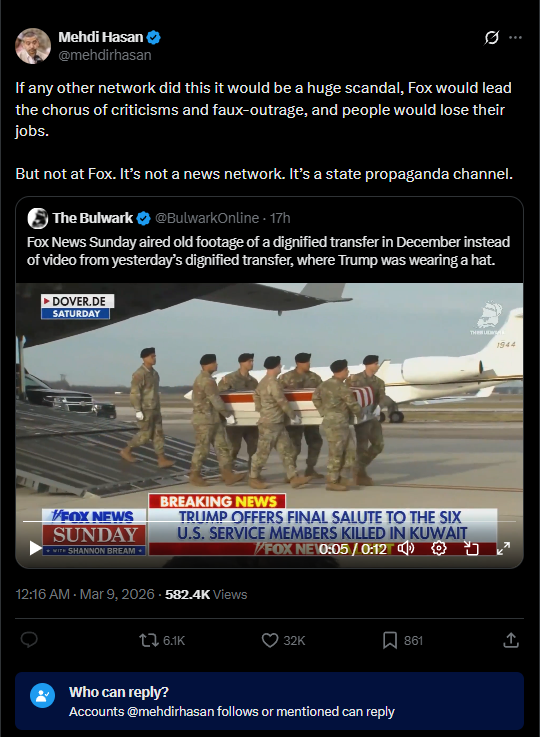Click the @mehdirhasan handle under the name
The height and width of the screenshot is (737, 540).
[x=105, y=55]
